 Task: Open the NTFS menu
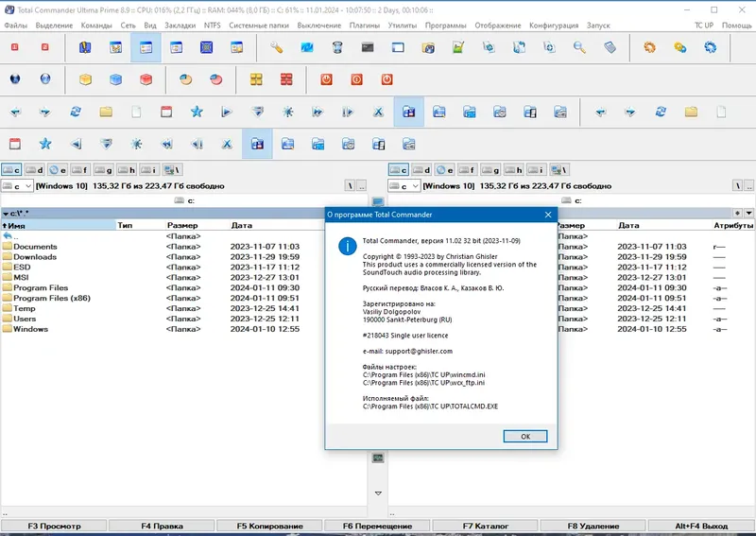(212, 26)
